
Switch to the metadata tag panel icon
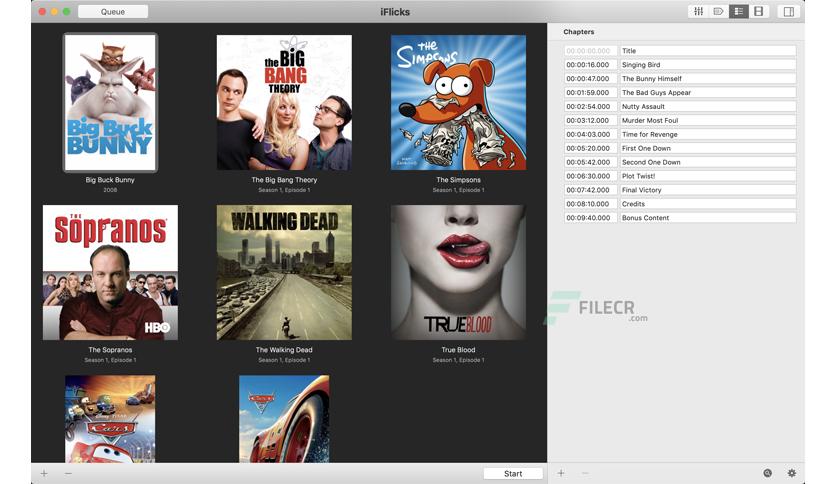(718, 11)
